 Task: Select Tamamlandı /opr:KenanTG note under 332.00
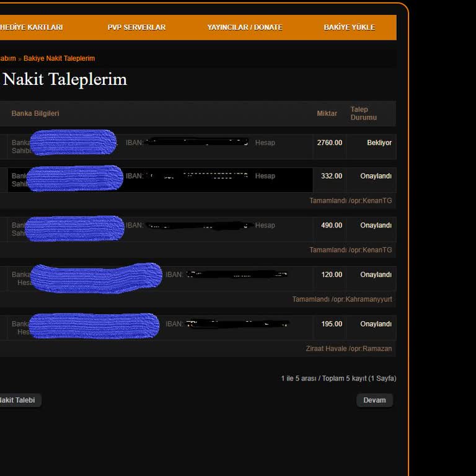351,201
